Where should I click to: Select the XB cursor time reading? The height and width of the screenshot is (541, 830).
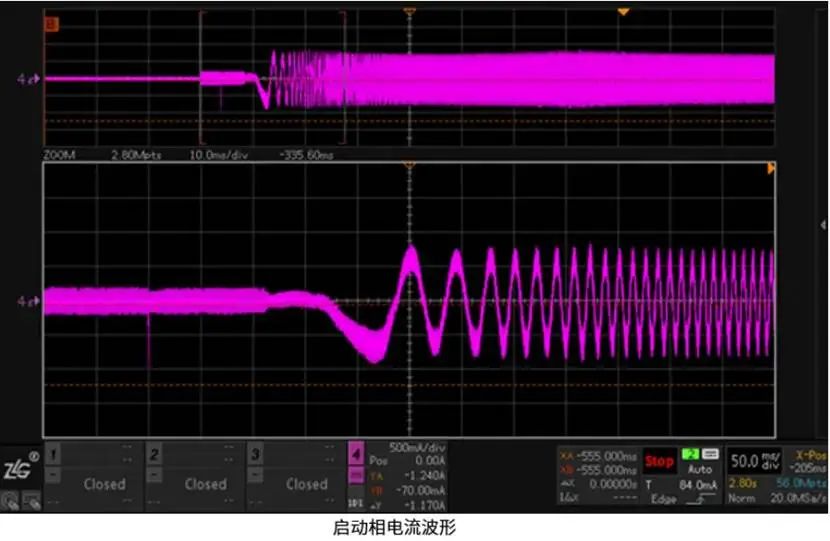606,470
